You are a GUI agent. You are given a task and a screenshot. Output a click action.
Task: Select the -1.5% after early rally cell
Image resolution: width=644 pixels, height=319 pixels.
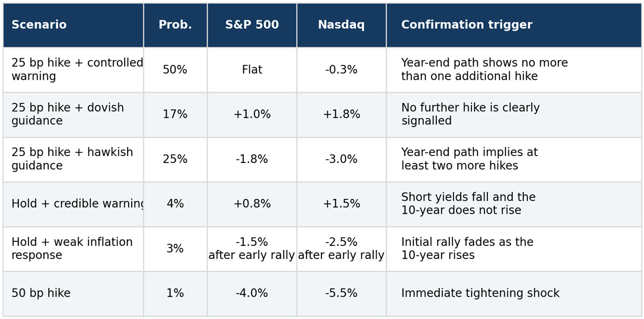pyautogui.click(x=252, y=249)
